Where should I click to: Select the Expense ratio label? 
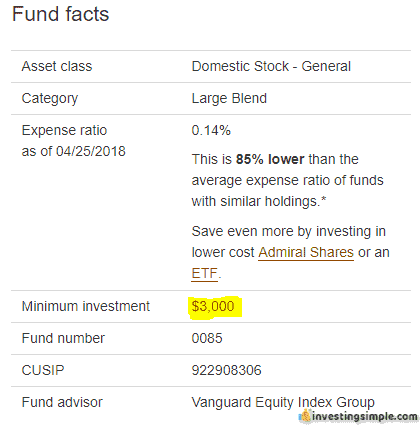click(64, 130)
